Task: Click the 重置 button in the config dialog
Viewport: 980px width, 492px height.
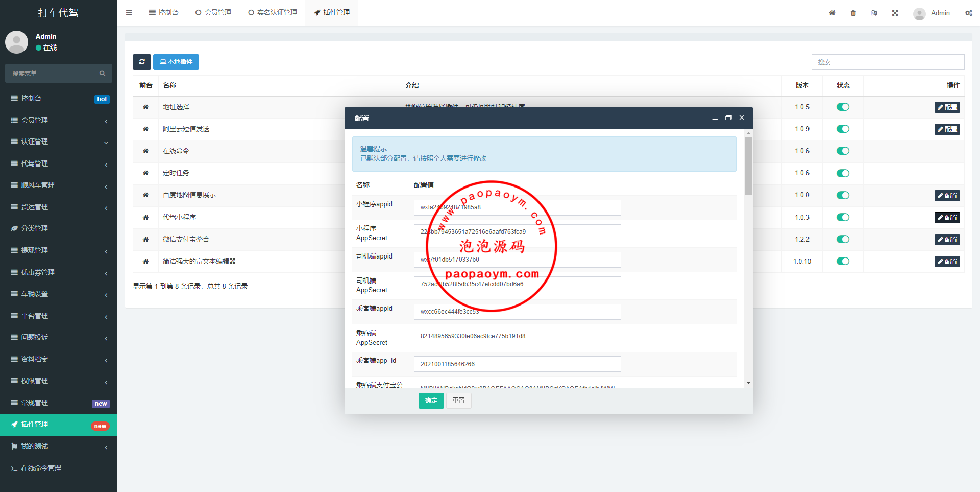Action: [x=458, y=401]
